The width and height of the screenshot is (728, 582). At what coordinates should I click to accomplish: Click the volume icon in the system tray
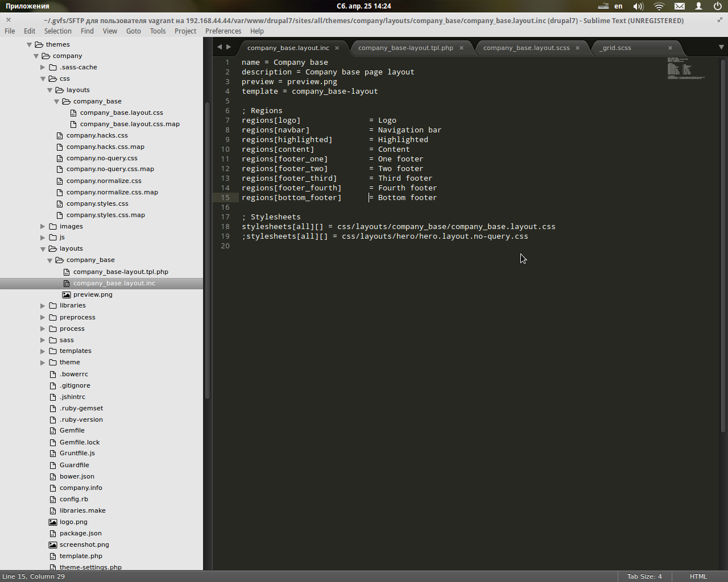coord(638,6)
